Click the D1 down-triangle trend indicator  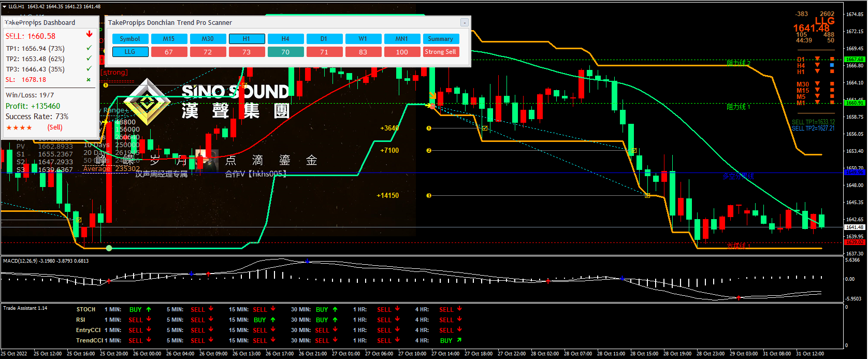pos(817,59)
